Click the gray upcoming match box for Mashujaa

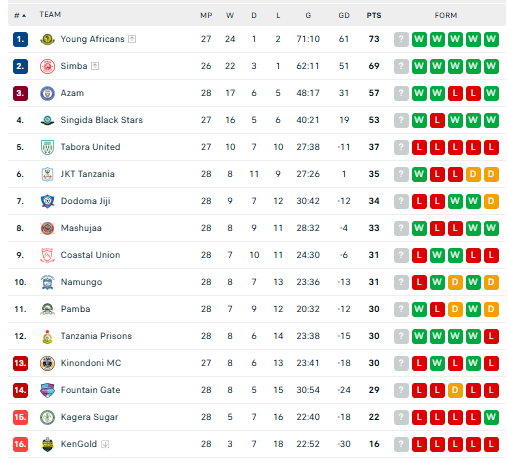tap(401, 228)
